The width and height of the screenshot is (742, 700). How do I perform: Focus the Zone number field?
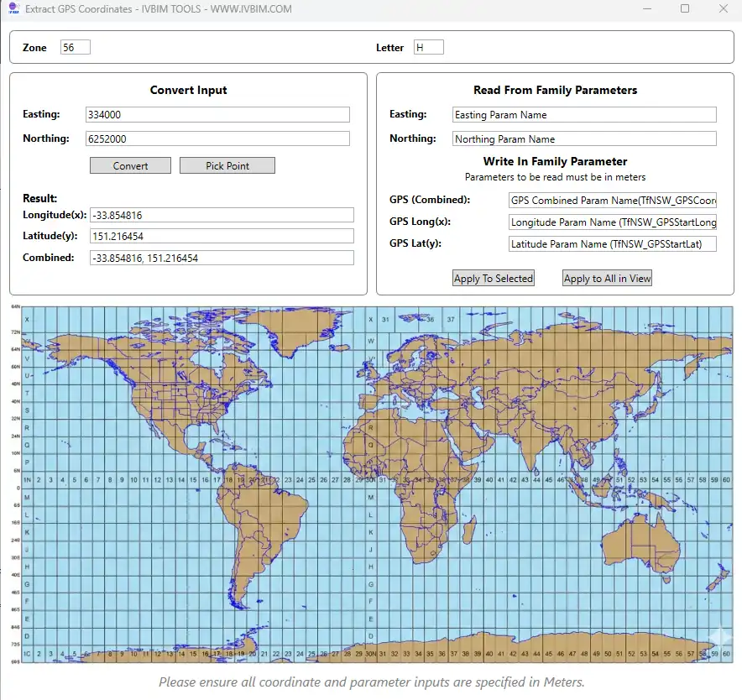75,48
